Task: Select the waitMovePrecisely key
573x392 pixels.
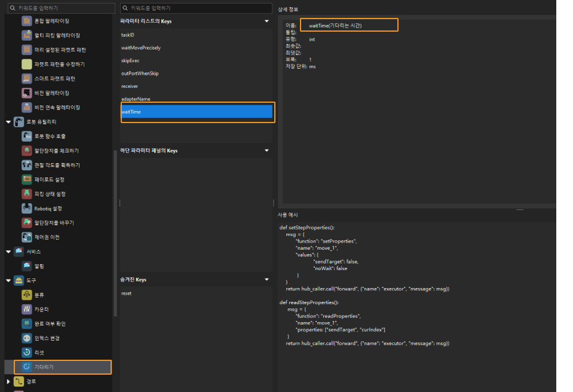Action: (x=141, y=48)
